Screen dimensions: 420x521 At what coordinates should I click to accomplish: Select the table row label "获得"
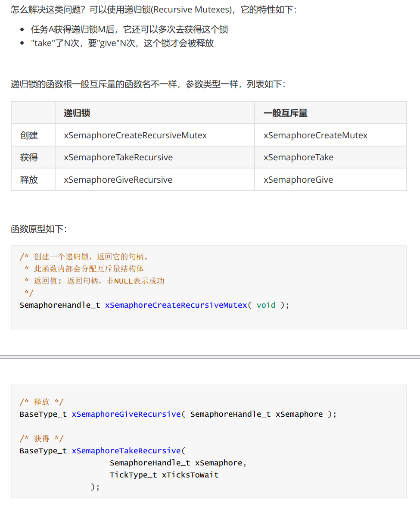point(33,157)
